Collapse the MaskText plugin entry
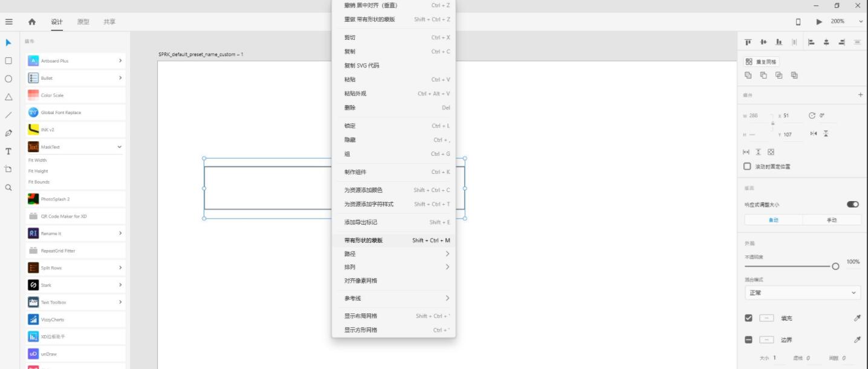The height and width of the screenshot is (369, 868). [119, 146]
